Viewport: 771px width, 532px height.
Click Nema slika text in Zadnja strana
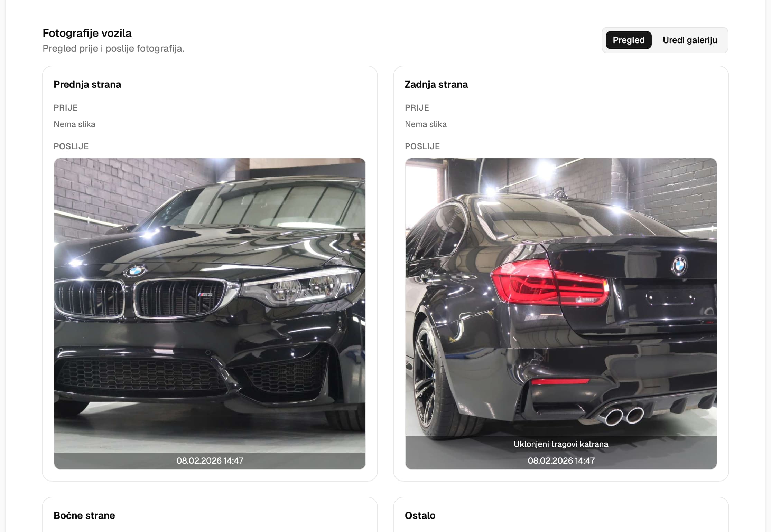click(x=426, y=124)
